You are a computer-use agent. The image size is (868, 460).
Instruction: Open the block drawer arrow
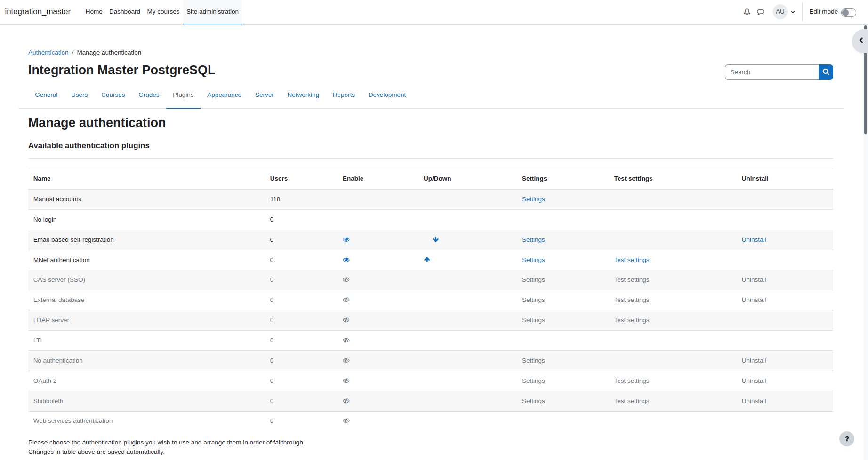tap(861, 40)
